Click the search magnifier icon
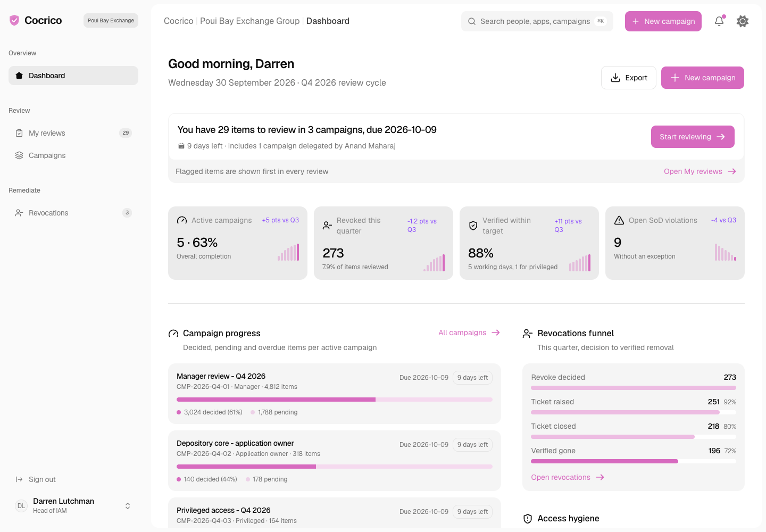Viewport: 766px width, 532px height. [472, 21]
